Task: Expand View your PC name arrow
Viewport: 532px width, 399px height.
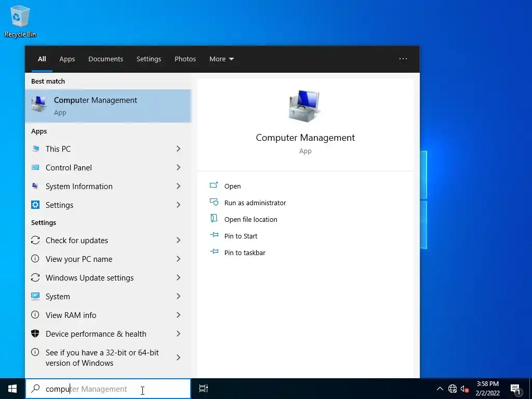Action: [x=179, y=259]
